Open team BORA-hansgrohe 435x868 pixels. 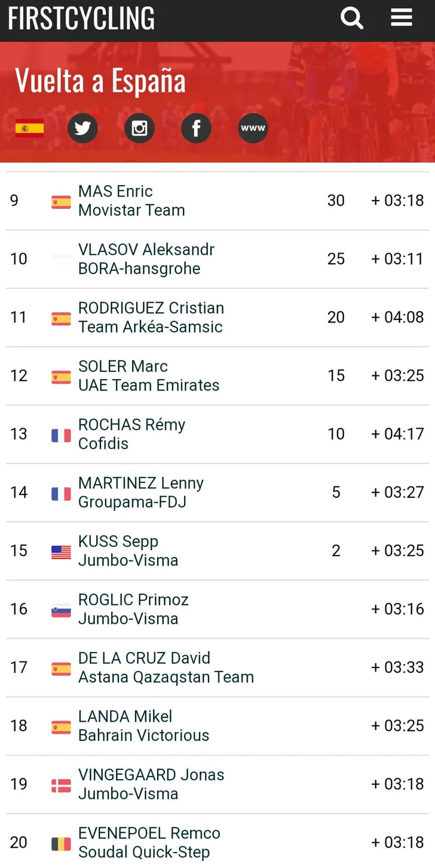coord(139,269)
